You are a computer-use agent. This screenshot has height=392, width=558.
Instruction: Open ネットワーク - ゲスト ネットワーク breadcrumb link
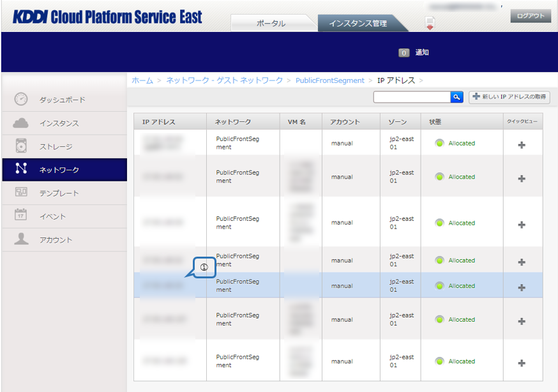(225, 80)
